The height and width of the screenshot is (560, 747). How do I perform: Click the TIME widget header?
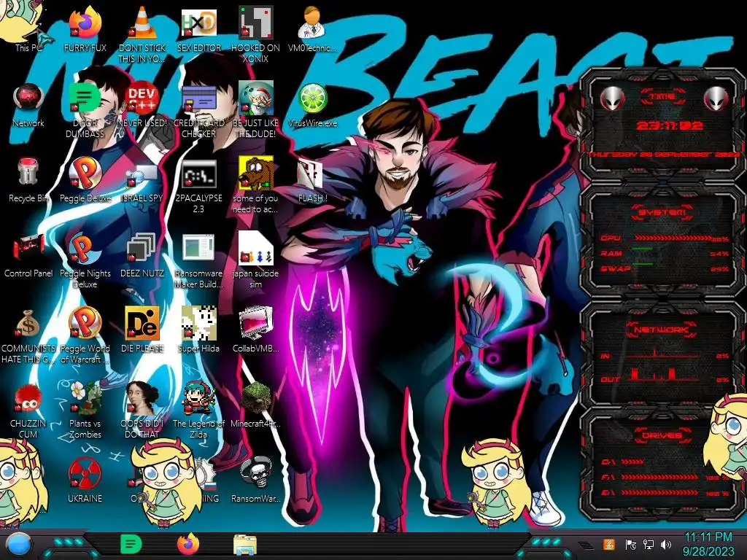662,97
